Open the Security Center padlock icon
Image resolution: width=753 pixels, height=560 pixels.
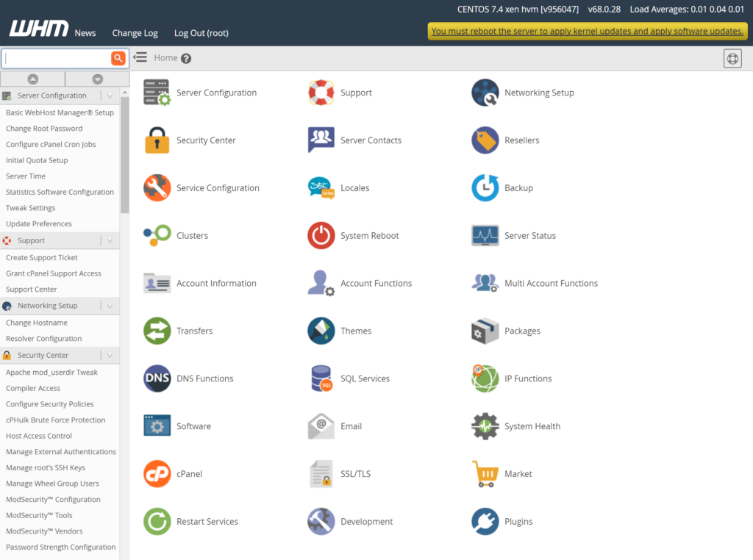pyautogui.click(x=157, y=140)
